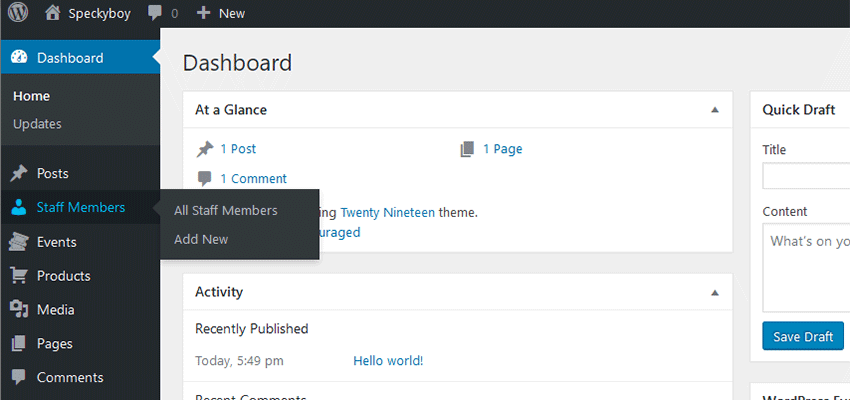The height and width of the screenshot is (400, 850).
Task: Click the Today, 5:49 pm timestamp
Action: [x=239, y=360]
